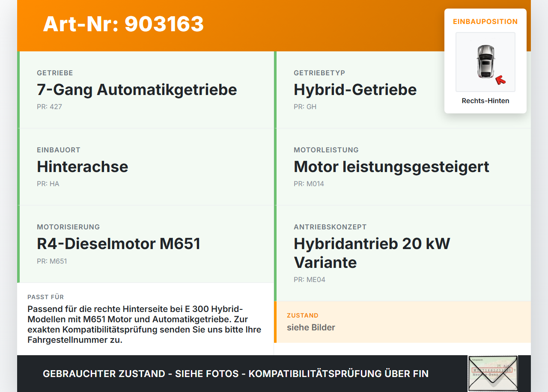Click the 'ANTRIEBSKONZEPT' label
Viewport: 548px width, 392px height.
click(330, 227)
